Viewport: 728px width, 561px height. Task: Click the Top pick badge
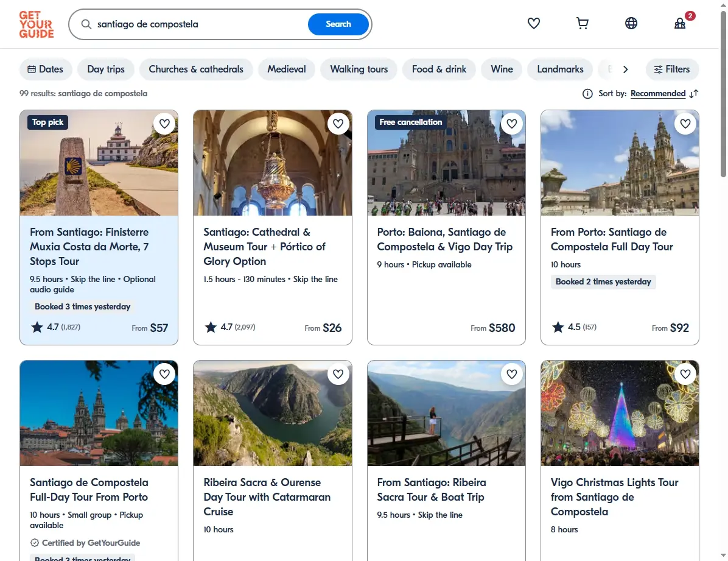[x=48, y=122]
